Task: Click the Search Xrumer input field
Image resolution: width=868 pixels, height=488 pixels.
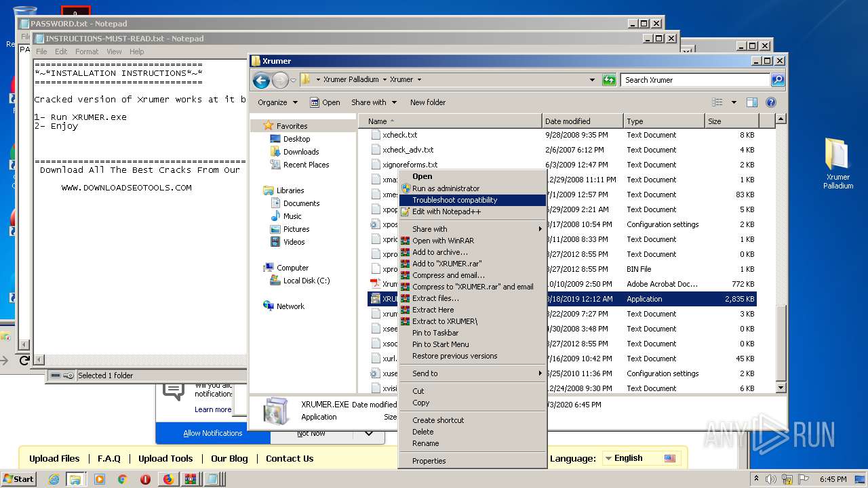Action: tap(695, 80)
